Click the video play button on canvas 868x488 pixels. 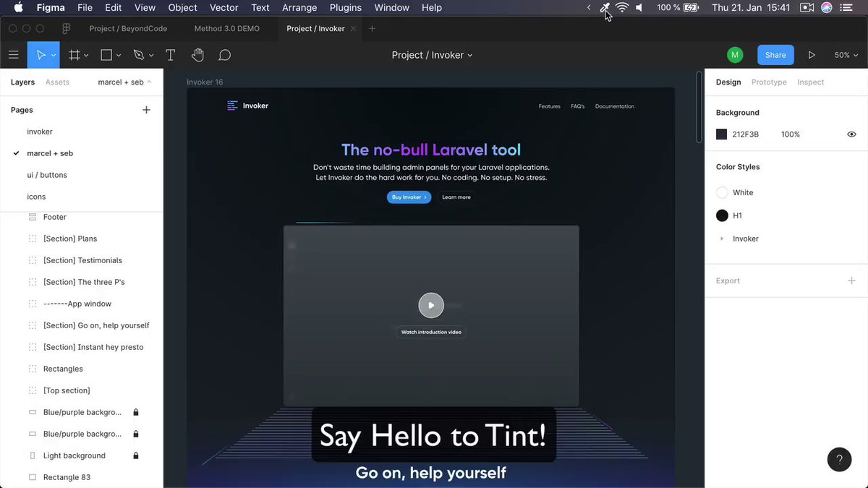tap(431, 305)
